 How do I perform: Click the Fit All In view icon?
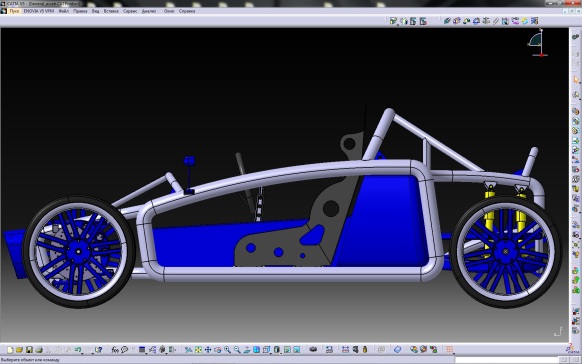pos(198,350)
